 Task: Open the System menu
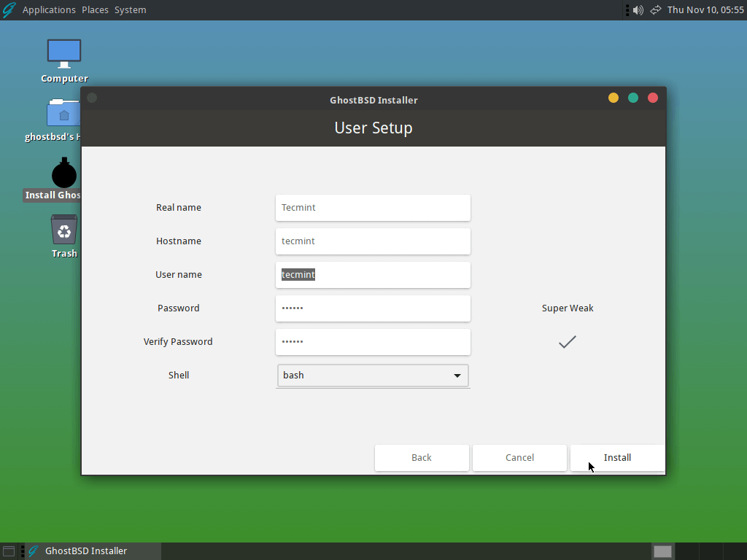[x=130, y=9]
